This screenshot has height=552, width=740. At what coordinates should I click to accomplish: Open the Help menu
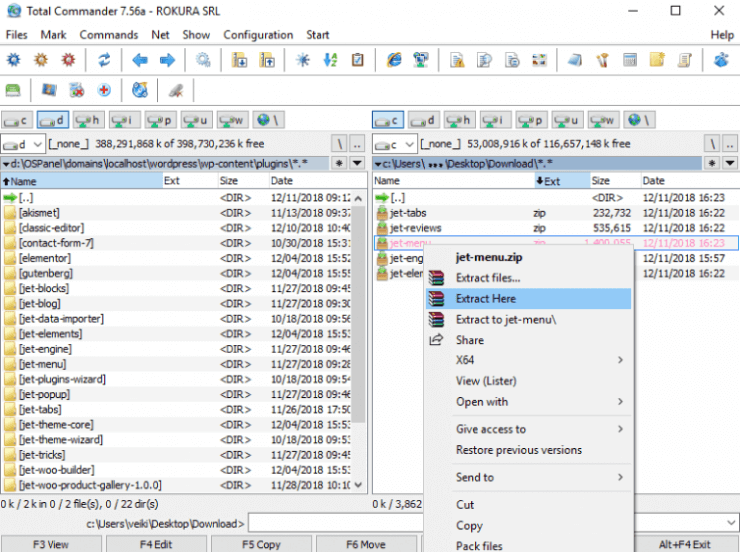click(x=722, y=34)
